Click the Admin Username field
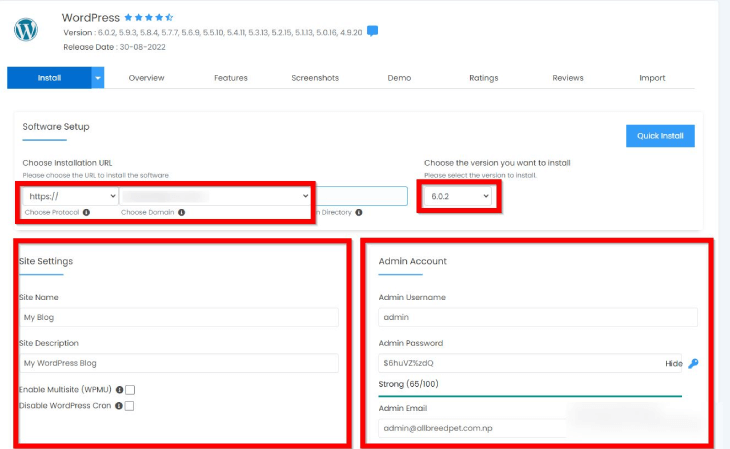 tap(538, 317)
